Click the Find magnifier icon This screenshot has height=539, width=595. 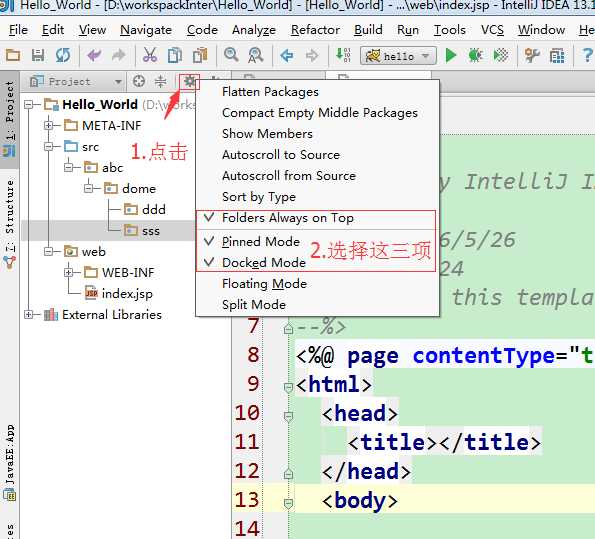click(231, 55)
